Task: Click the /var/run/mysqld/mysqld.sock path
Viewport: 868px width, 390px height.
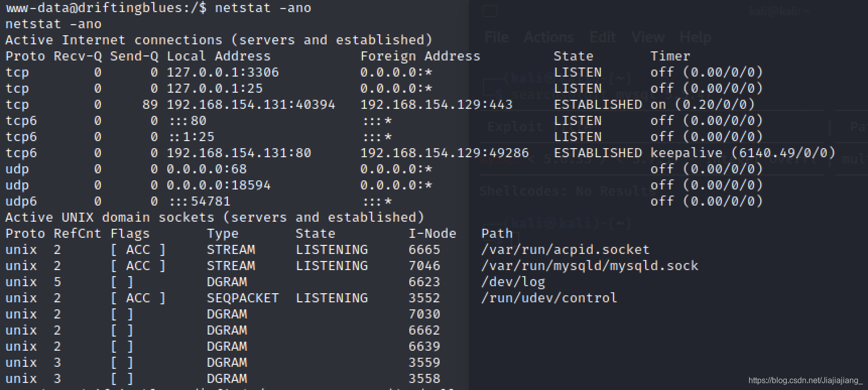Action: (x=590, y=266)
